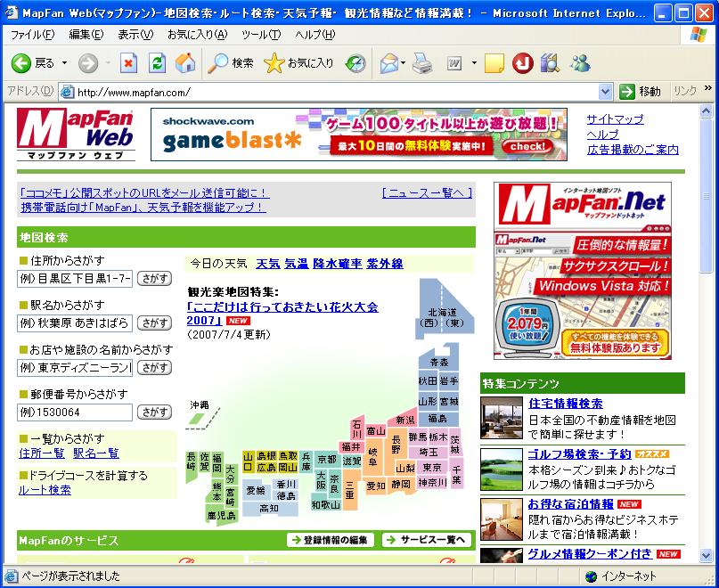Screen dimensions: 719x588
Task: Click the Forward arrow toolbar icon
Action: [x=88, y=63]
